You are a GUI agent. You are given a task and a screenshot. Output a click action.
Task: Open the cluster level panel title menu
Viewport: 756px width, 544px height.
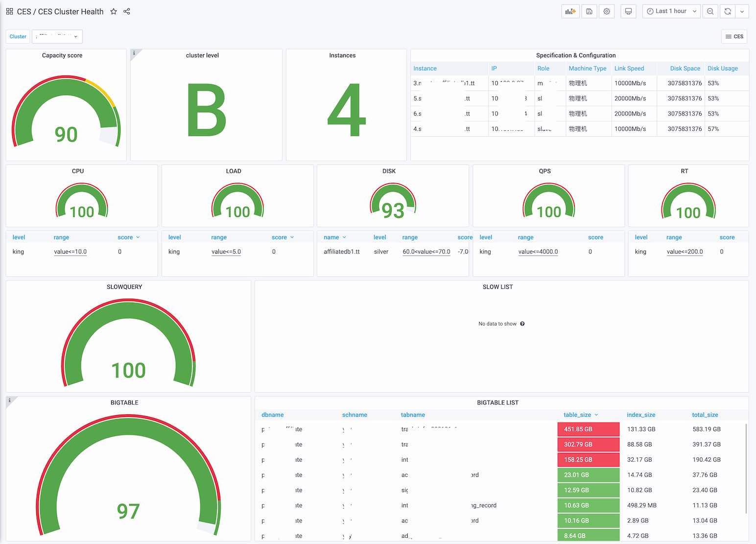click(202, 55)
